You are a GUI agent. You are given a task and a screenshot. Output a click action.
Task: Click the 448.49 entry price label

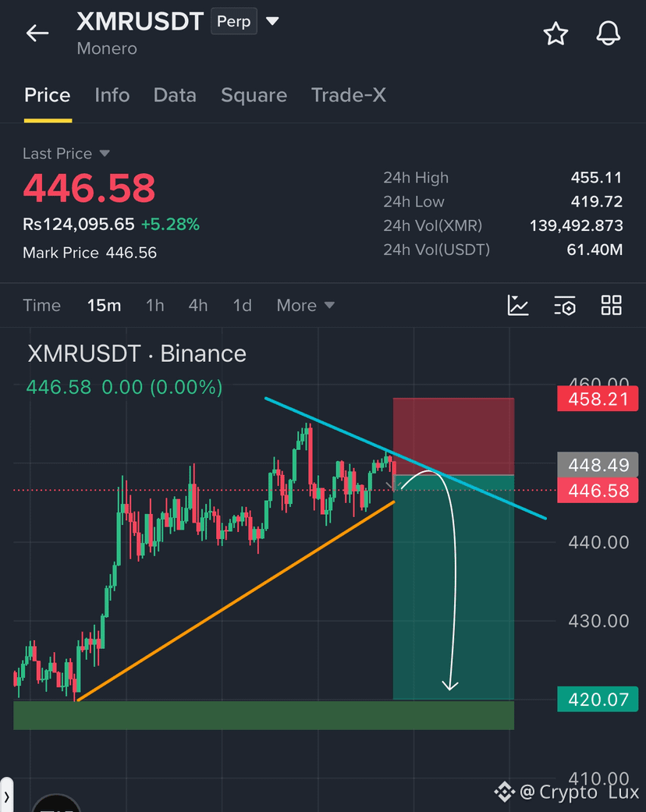click(598, 465)
